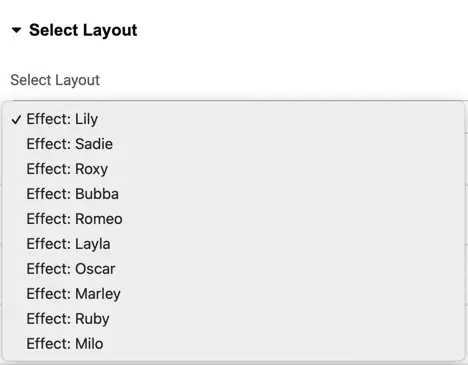Screen dimensions: 468x365
Task: Click the word Romeo in the list
Action: tap(99, 219)
